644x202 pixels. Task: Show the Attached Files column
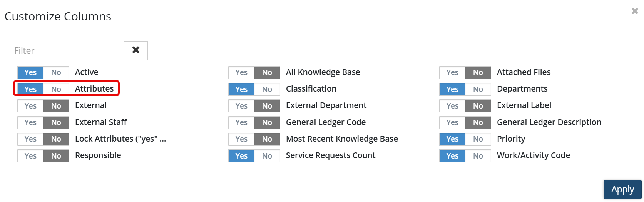pyautogui.click(x=452, y=72)
